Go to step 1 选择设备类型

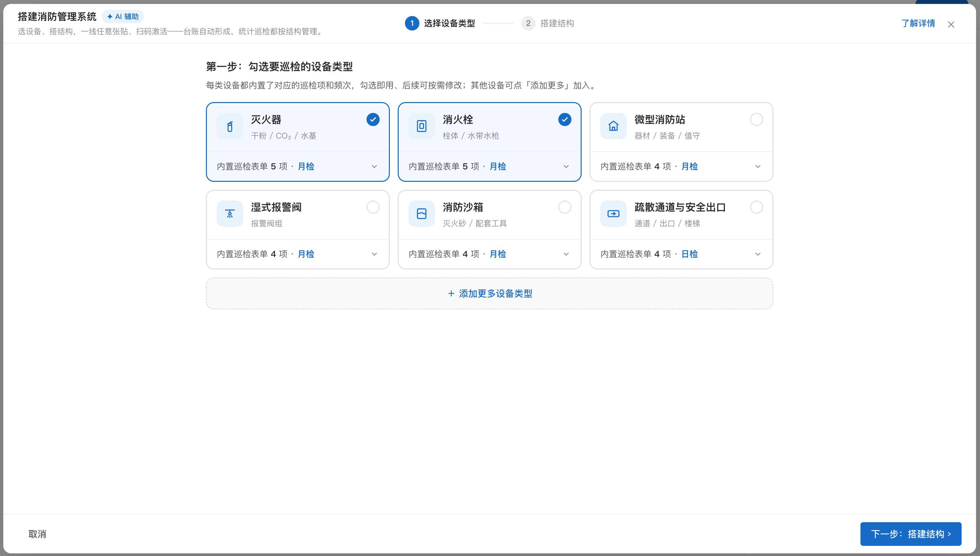pyautogui.click(x=440, y=23)
